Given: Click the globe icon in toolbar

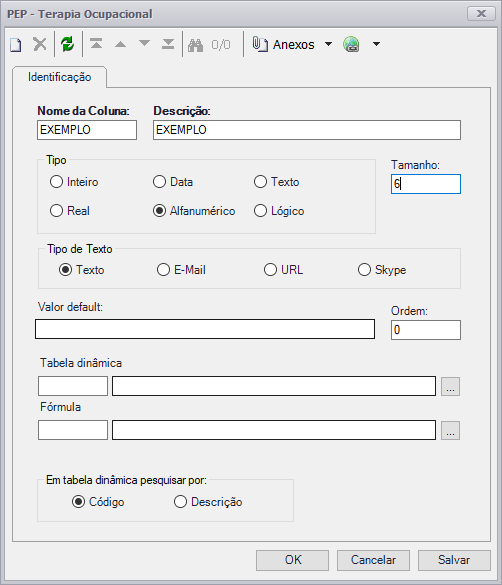Looking at the screenshot, I should click(x=351, y=44).
